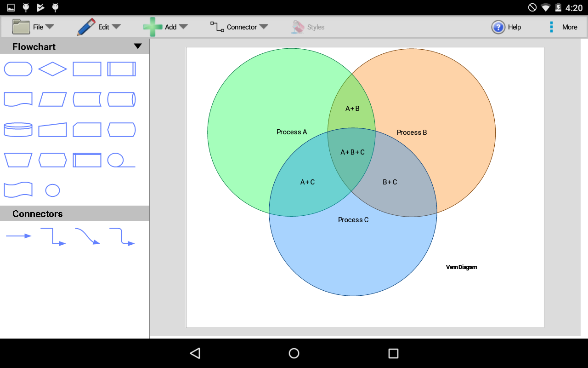588x368 pixels.
Task: Select the sequential access circle-with-tail shape
Action: [x=122, y=160]
